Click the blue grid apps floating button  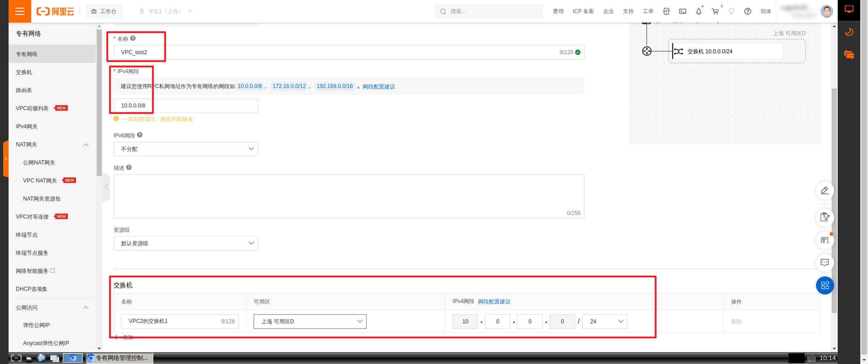(x=825, y=286)
